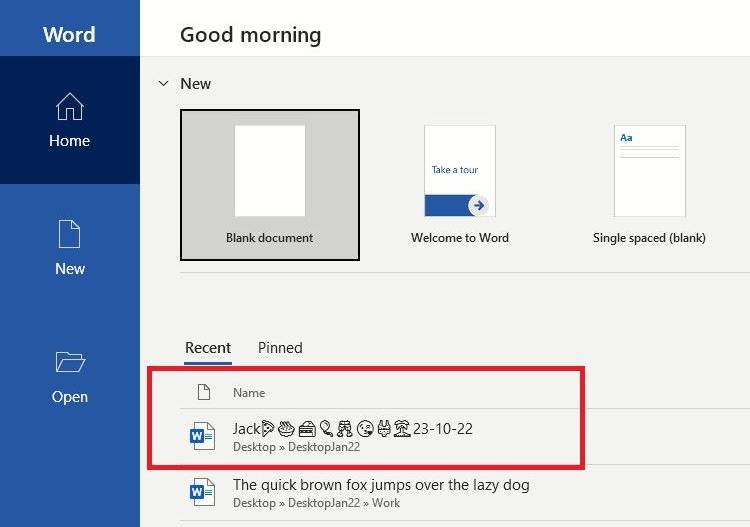Select the Blank document template
Image resolution: width=750 pixels, height=527 pixels.
coord(270,185)
